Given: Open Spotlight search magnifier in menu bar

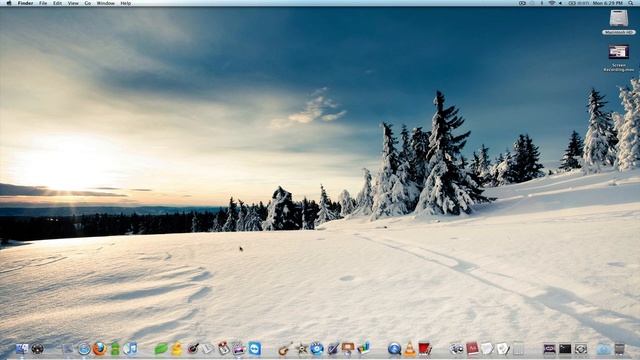Looking at the screenshot, I should 631,3.
